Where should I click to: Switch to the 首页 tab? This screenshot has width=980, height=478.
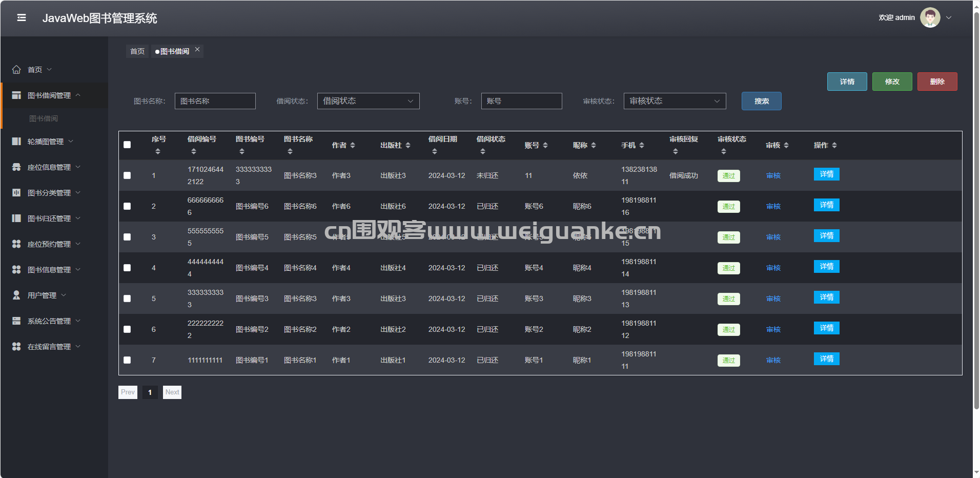[137, 51]
